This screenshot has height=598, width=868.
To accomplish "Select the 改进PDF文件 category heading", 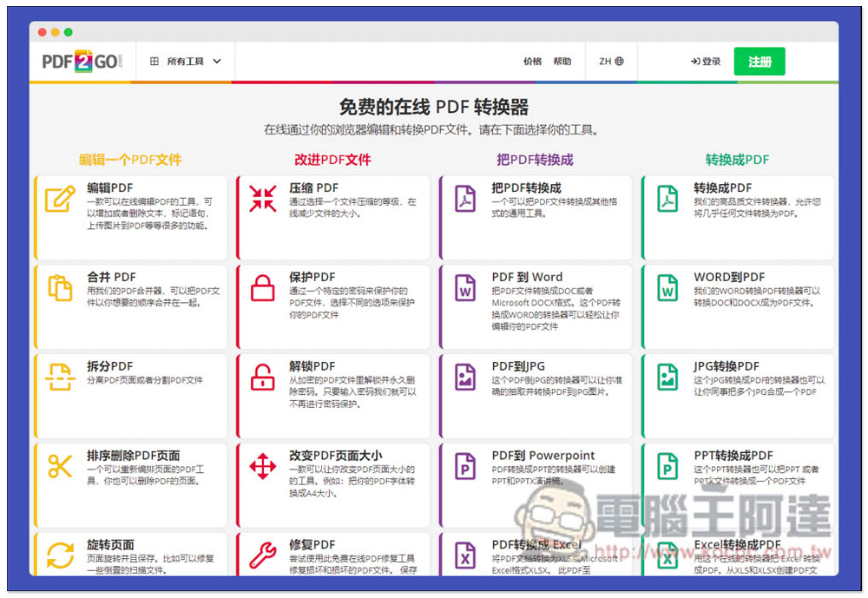I will click(332, 160).
